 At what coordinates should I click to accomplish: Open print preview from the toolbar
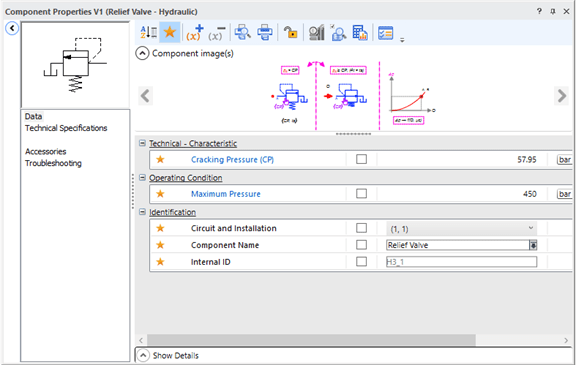click(243, 33)
